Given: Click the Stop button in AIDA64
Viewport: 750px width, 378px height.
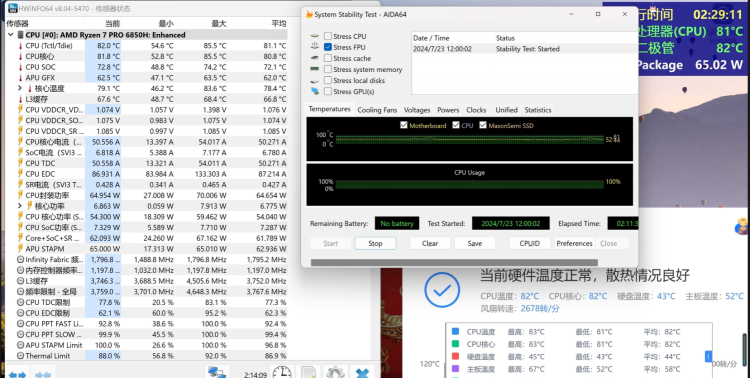Looking at the screenshot, I should [x=375, y=243].
